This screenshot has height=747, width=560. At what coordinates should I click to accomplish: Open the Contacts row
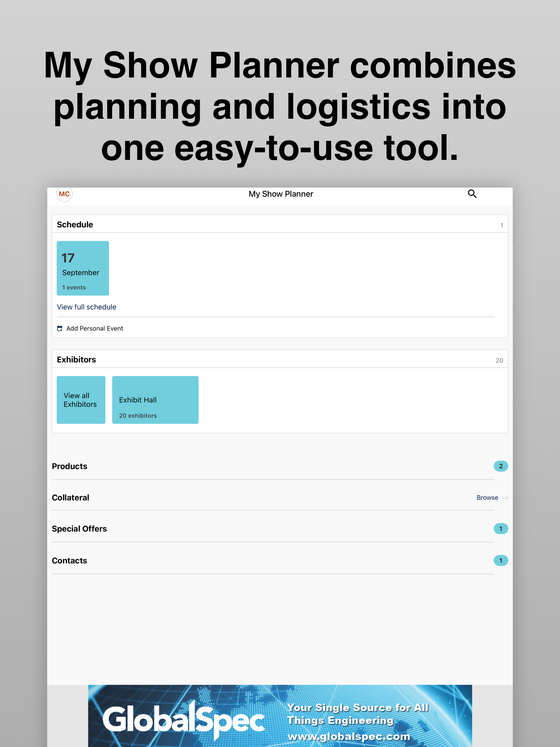(280, 560)
